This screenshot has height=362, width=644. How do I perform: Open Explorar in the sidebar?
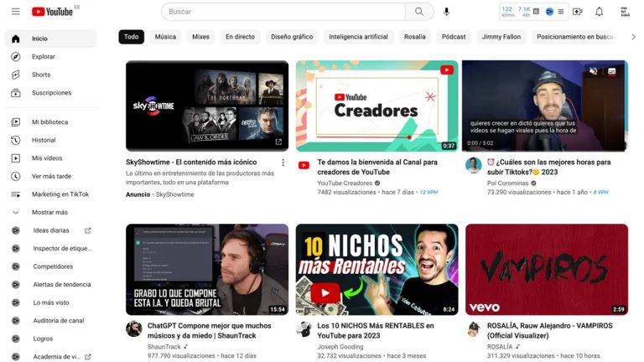click(x=51, y=57)
